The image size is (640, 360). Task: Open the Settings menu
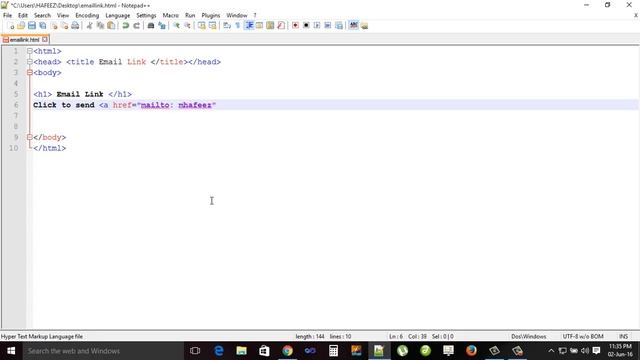[146, 16]
